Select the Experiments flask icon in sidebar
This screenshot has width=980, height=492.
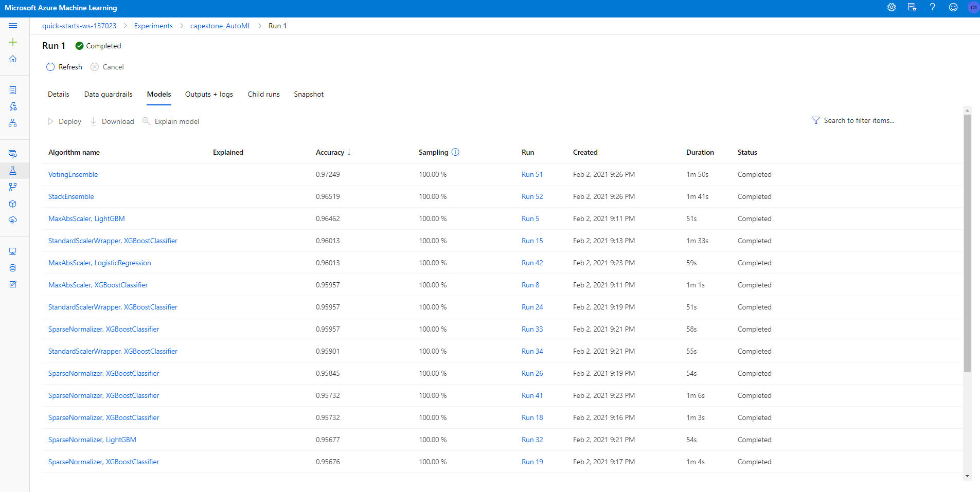tap(13, 171)
